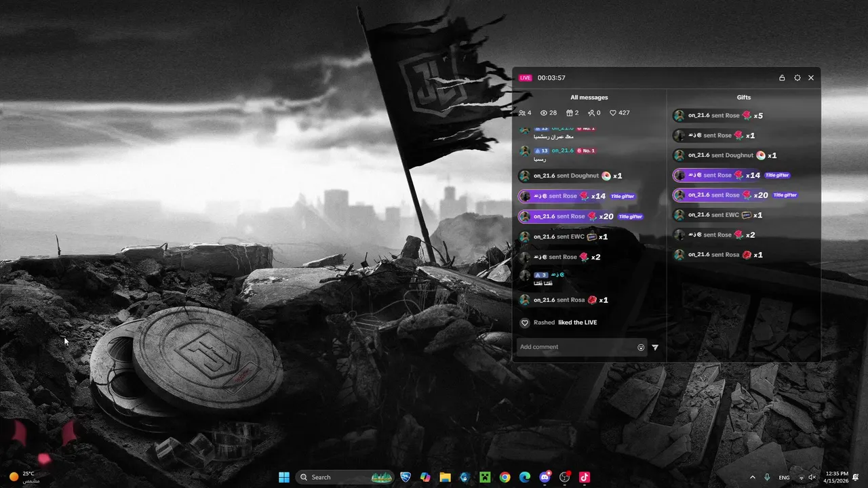Open the 25°C weather widget
Image resolution: width=868 pixels, height=488 pixels.
[x=24, y=477]
